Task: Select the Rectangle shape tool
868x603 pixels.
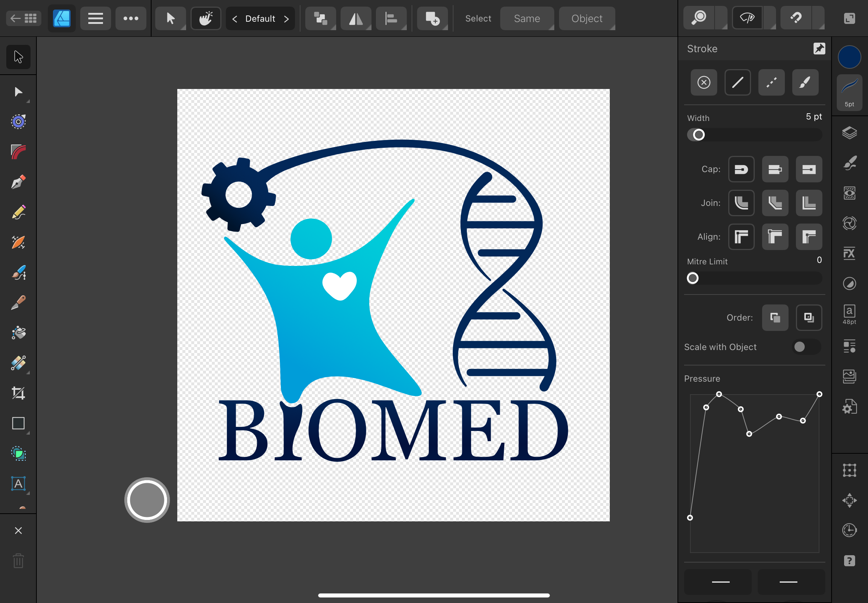Action: [18, 423]
